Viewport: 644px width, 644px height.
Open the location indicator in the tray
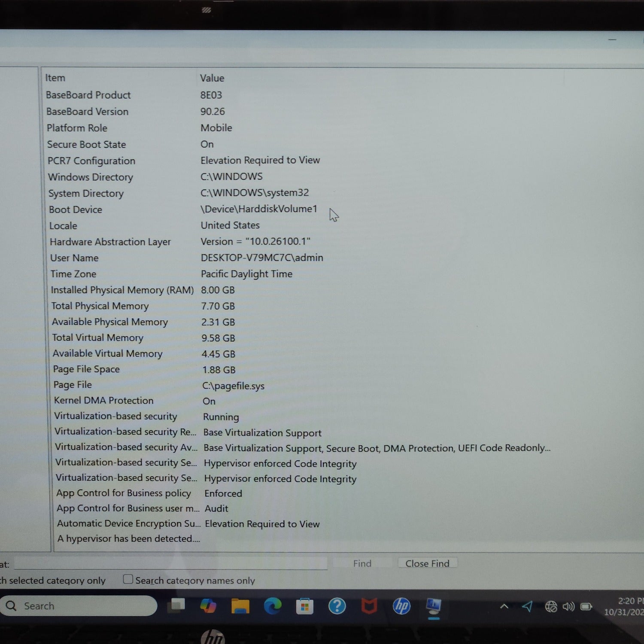(x=527, y=606)
